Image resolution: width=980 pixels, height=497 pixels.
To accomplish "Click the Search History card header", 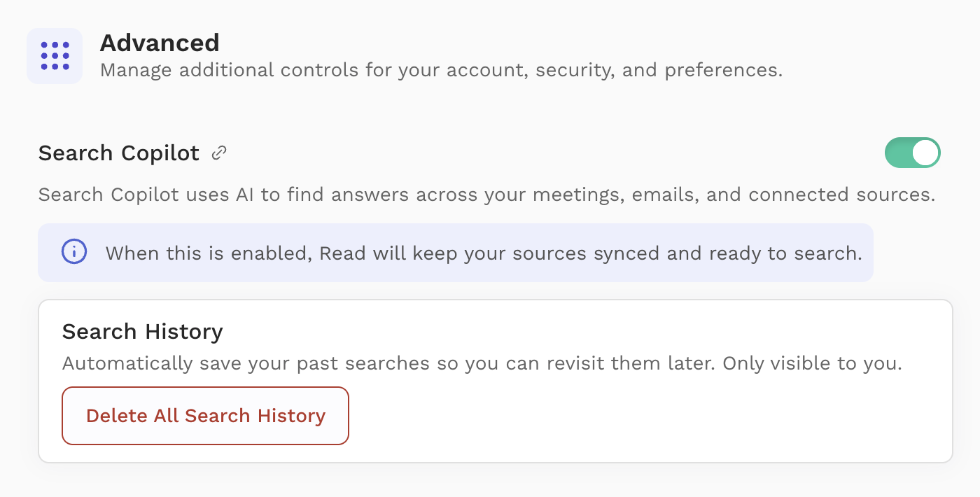I will [142, 331].
